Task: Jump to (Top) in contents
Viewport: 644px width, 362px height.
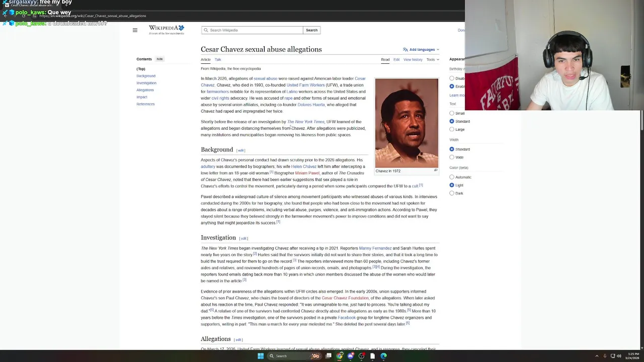Action: click(141, 69)
